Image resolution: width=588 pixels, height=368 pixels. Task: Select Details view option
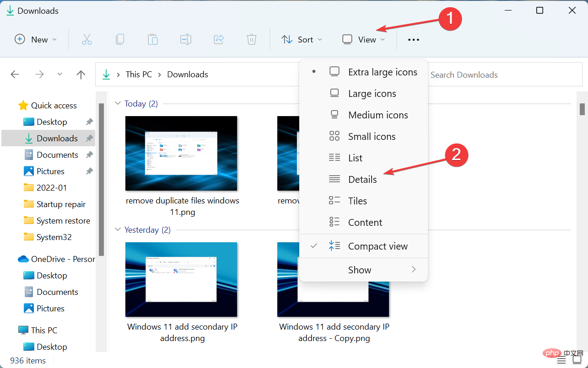click(363, 180)
